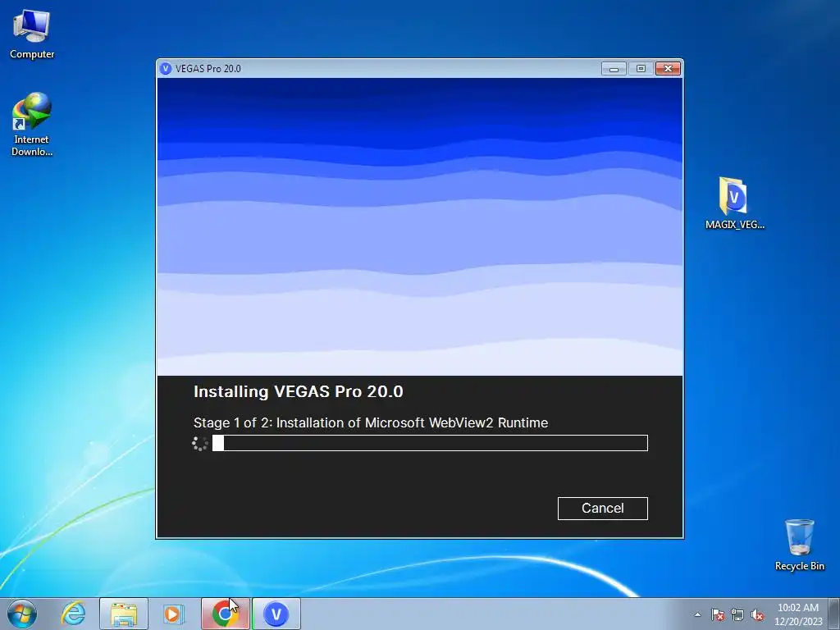
Task: Show hidden system tray icons
Action: pos(697,614)
